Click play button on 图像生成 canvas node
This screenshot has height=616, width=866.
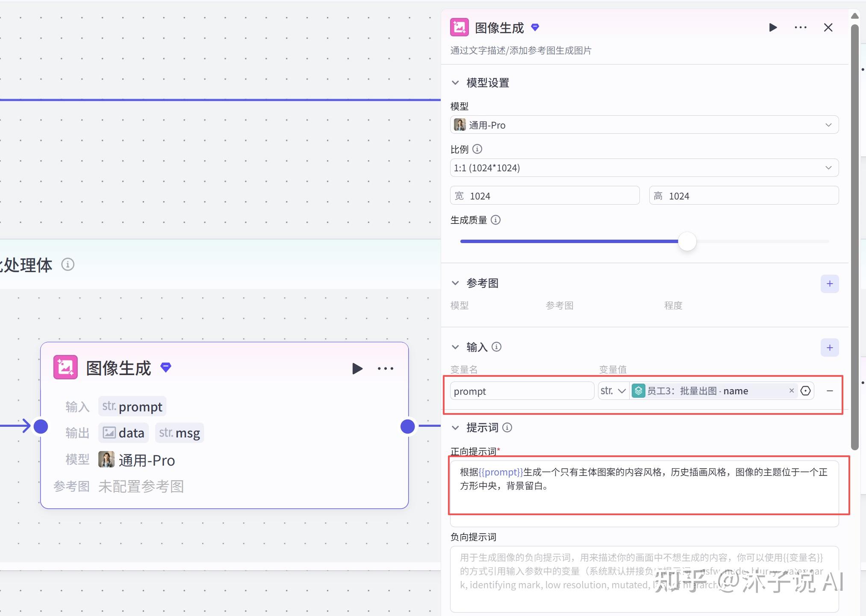coord(357,369)
